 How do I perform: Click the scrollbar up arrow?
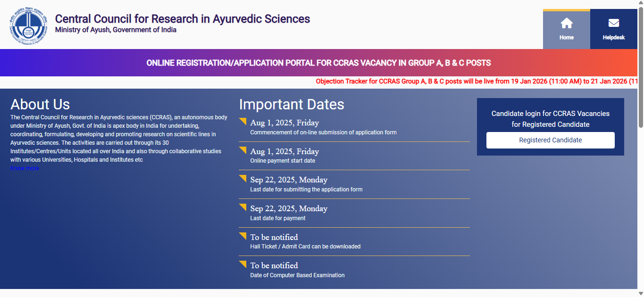(640, 3)
